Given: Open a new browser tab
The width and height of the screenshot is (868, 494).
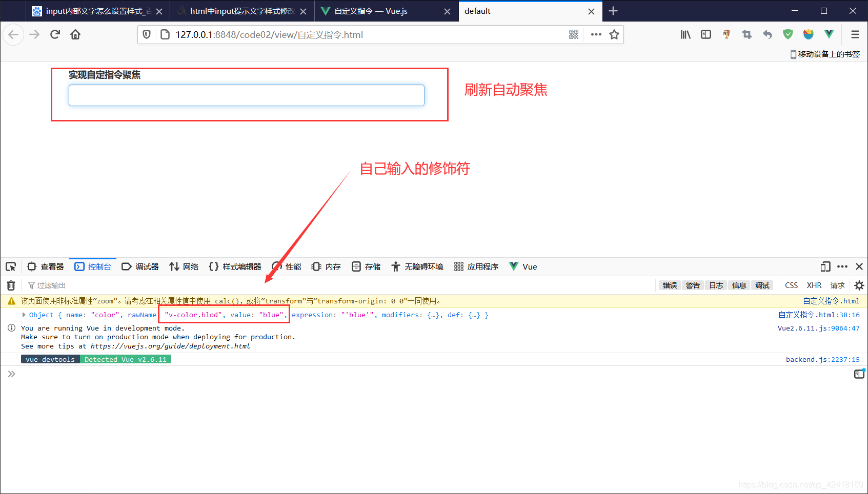Looking at the screenshot, I should 613,11.
